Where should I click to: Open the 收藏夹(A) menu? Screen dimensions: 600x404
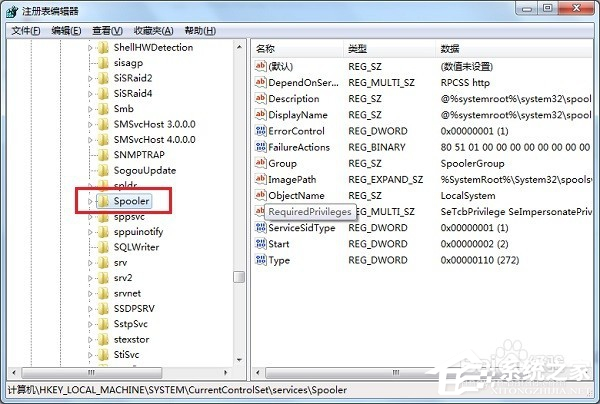(x=152, y=30)
